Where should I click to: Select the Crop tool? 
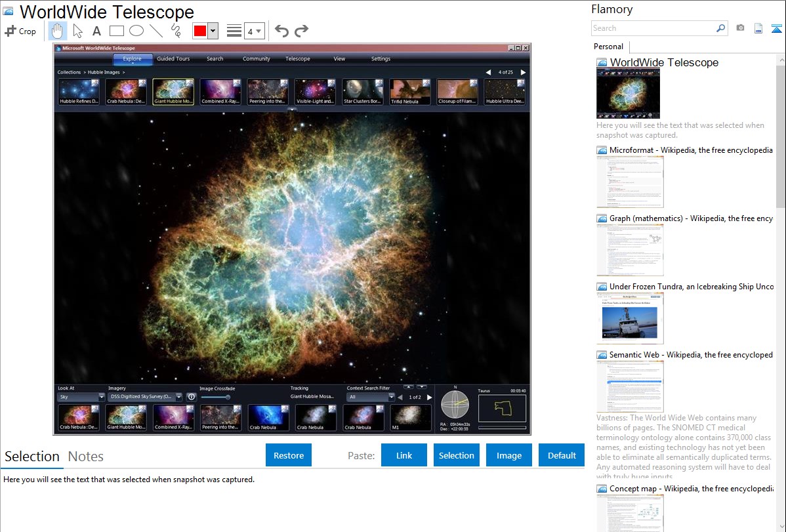pyautogui.click(x=20, y=31)
